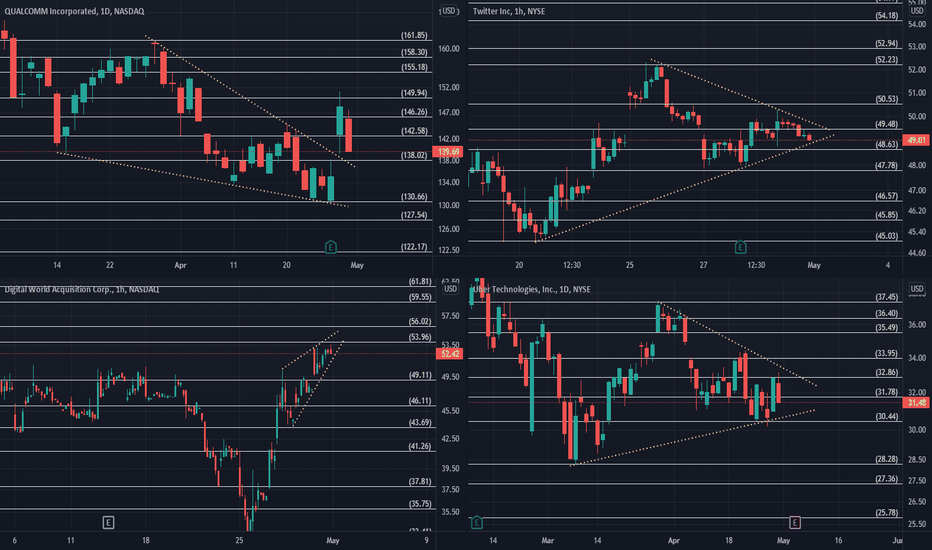Click the current price label 139.69
The height and width of the screenshot is (550, 932).
[x=449, y=152]
